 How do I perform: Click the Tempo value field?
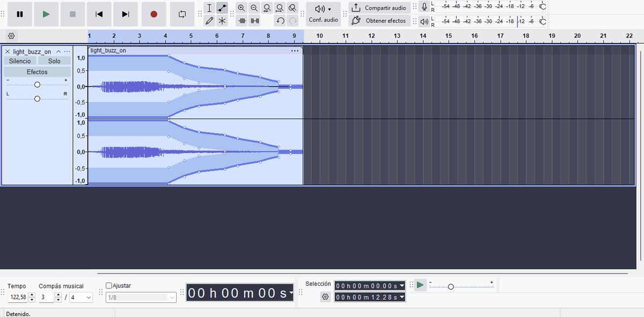tap(18, 297)
